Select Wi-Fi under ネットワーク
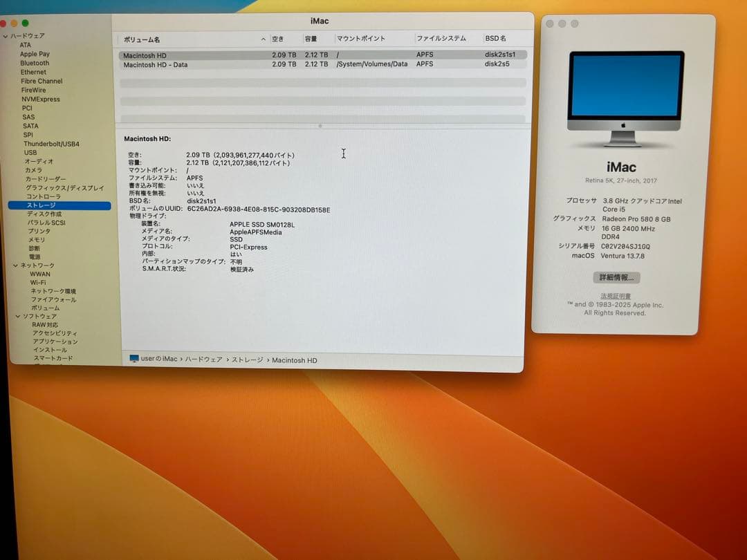 coord(38,282)
